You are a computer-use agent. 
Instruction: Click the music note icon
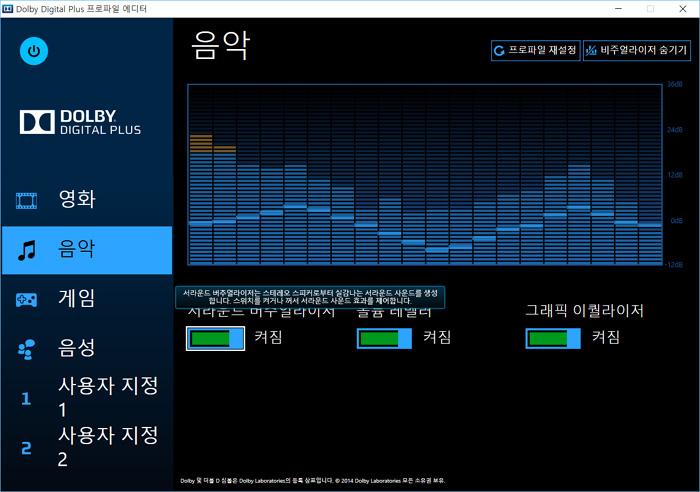26,250
